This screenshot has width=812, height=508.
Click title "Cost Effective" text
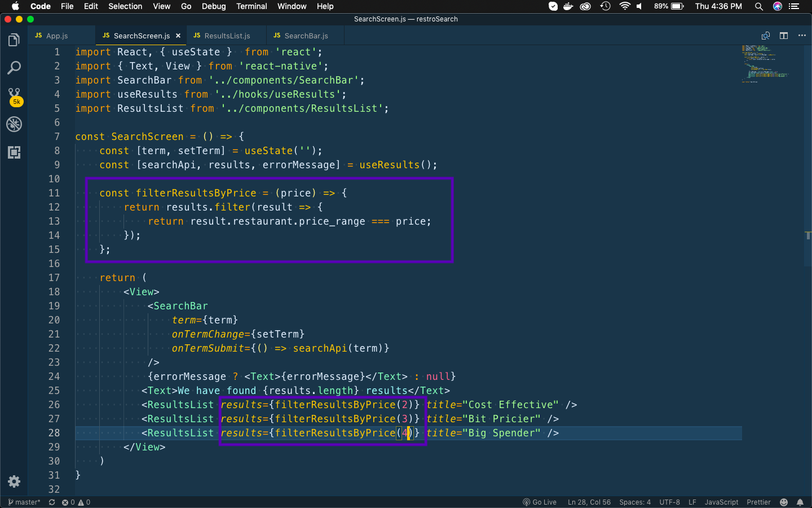(x=510, y=405)
